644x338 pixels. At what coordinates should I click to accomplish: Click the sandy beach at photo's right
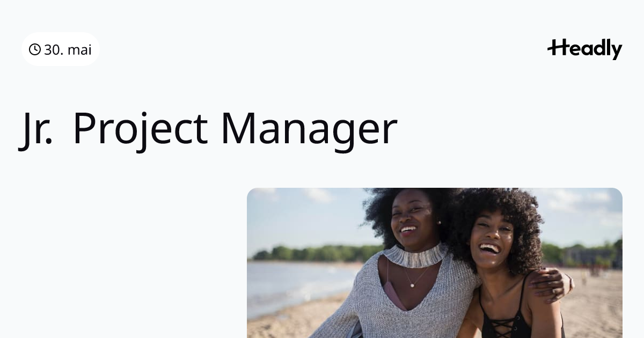click(x=596, y=306)
